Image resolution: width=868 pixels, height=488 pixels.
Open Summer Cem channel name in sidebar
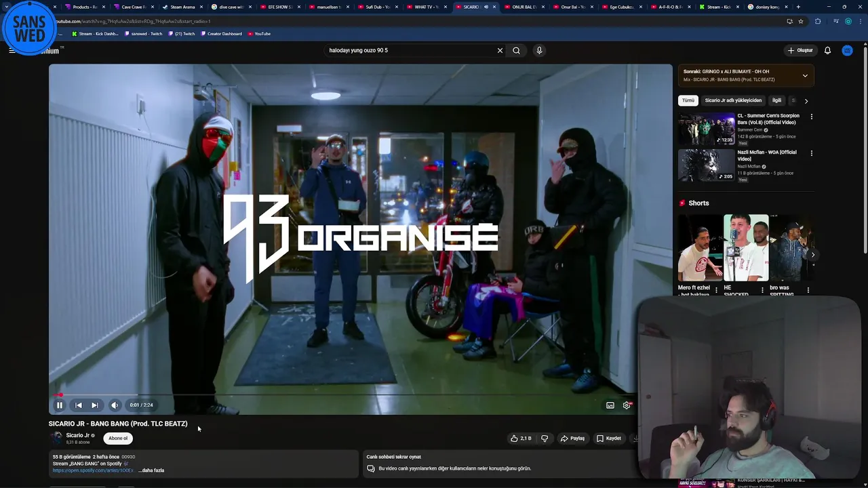[x=750, y=130]
